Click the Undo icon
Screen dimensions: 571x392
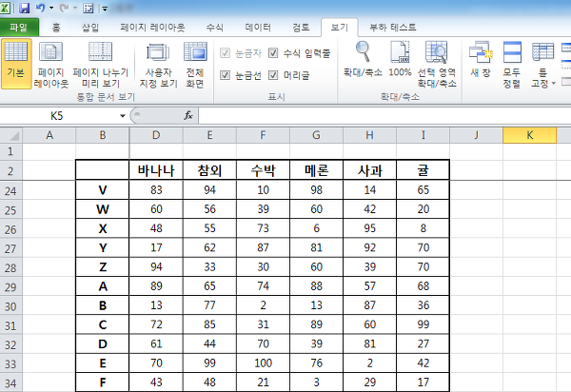[40, 8]
